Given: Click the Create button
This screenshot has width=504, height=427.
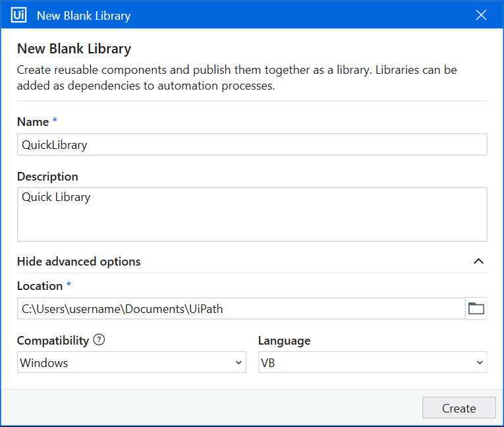Looking at the screenshot, I should (459, 408).
